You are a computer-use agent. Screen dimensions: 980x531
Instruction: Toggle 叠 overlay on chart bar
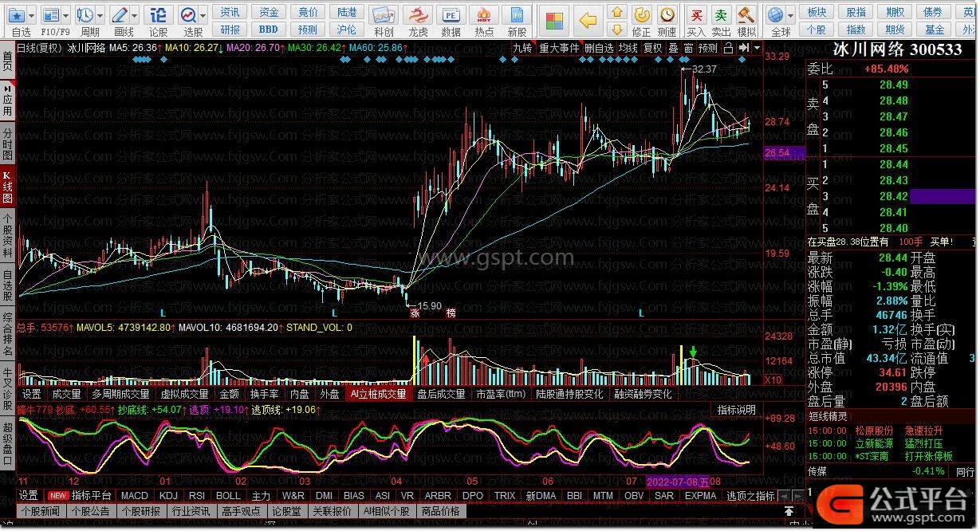point(673,48)
